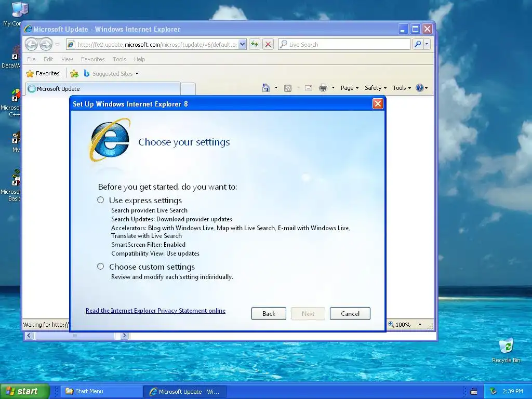Click the IE Back arrow button
The width and height of the screenshot is (532, 399).
pyautogui.click(x=31, y=44)
